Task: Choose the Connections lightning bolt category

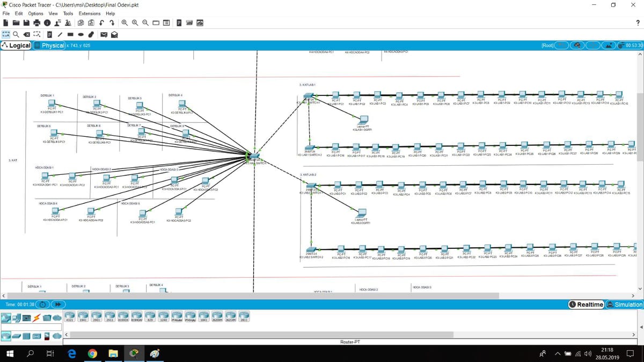Action: pos(37,318)
